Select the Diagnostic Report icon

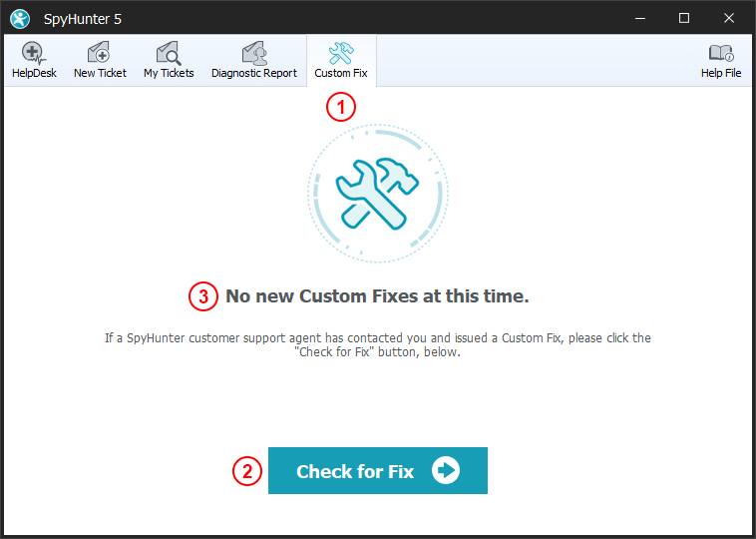pyautogui.click(x=254, y=53)
